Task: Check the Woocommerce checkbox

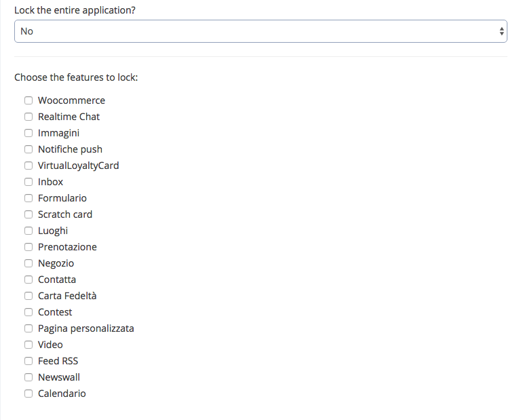Action: coord(28,100)
